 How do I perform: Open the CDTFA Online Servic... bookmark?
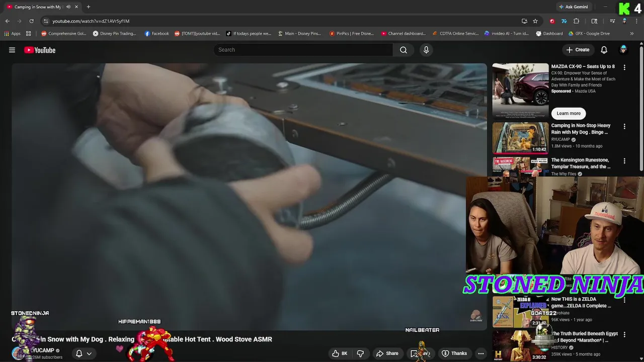tap(455, 34)
